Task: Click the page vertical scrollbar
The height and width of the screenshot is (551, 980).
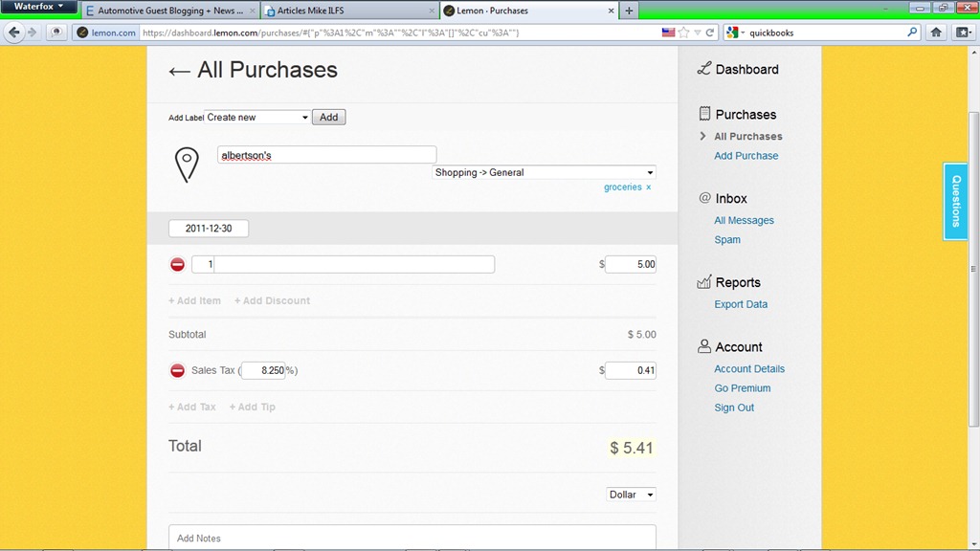Action: coord(973,269)
